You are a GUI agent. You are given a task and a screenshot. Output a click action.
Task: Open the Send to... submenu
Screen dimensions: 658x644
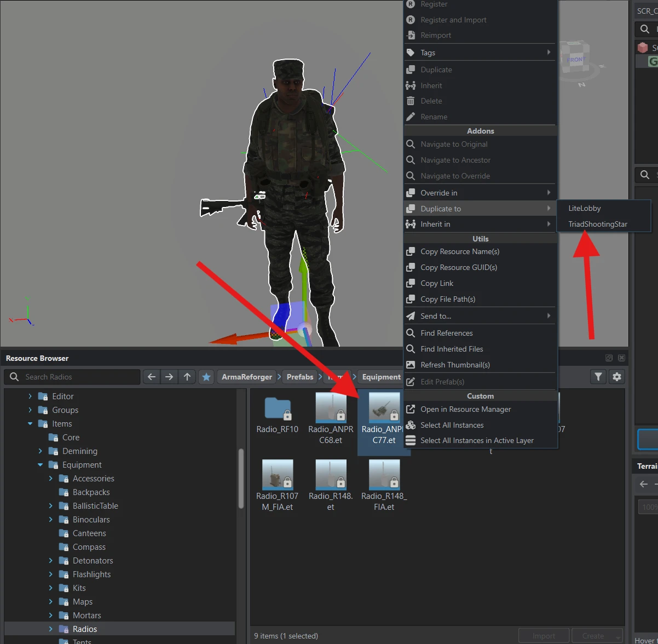point(480,316)
